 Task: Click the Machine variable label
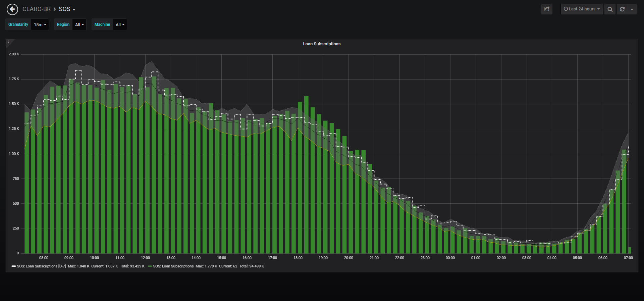(102, 24)
